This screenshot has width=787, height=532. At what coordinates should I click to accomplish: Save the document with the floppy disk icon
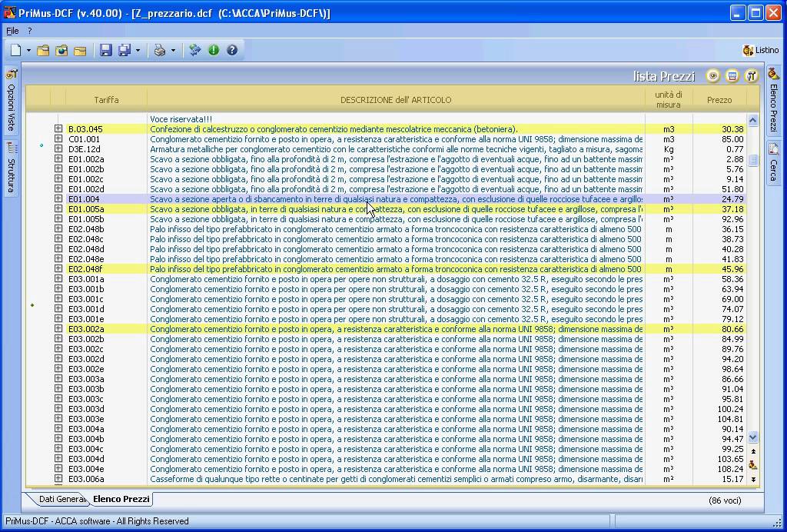[105, 50]
